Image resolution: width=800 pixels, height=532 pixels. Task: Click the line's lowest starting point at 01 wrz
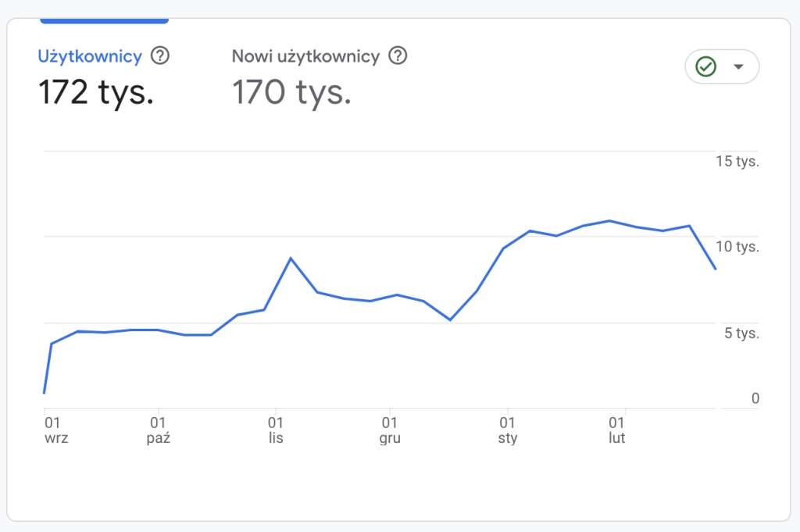[45, 392]
